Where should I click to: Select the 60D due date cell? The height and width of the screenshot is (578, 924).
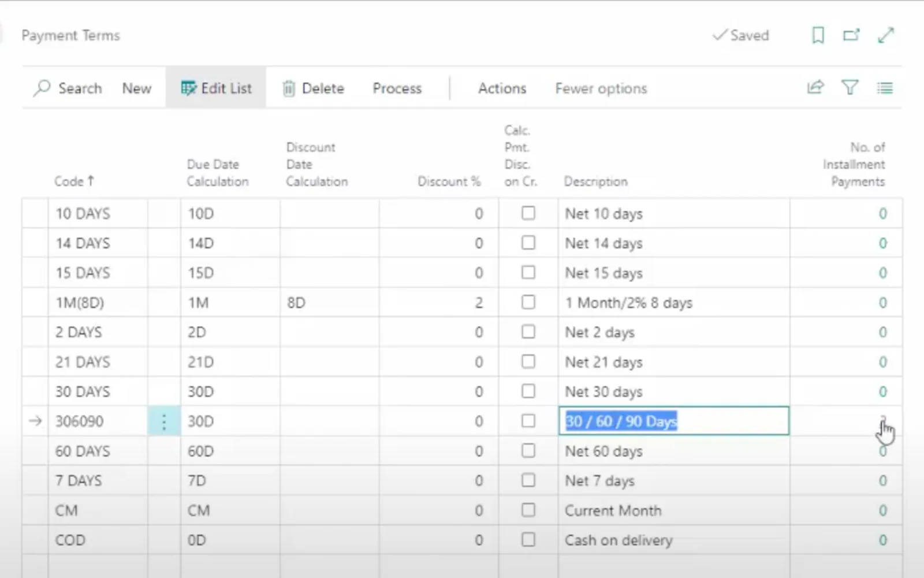pos(230,451)
